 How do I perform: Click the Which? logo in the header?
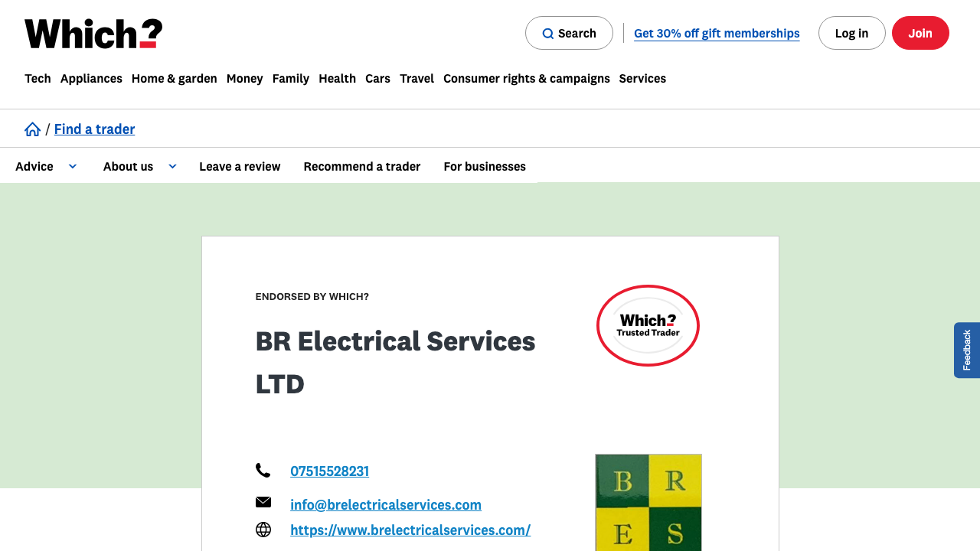[92, 33]
